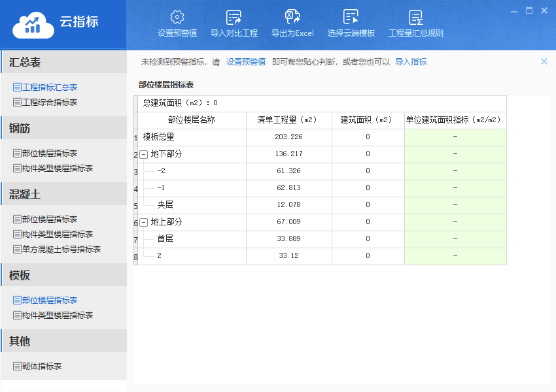Collapse the 地下部分 row

coord(144,154)
